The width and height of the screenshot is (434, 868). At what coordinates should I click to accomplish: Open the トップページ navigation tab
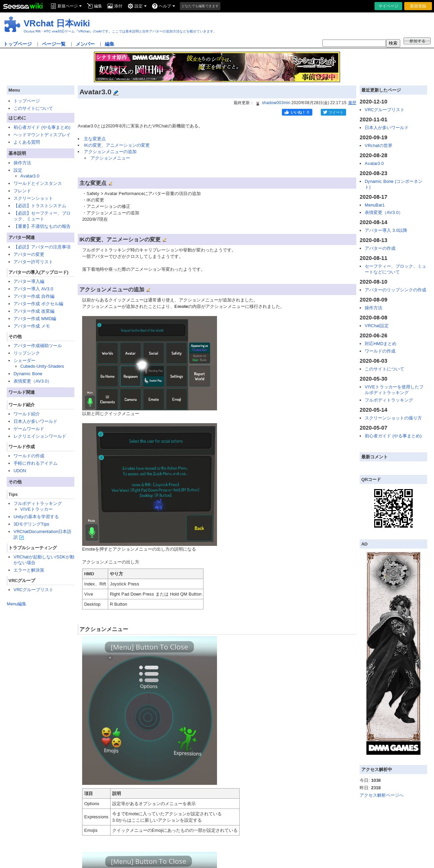click(18, 44)
